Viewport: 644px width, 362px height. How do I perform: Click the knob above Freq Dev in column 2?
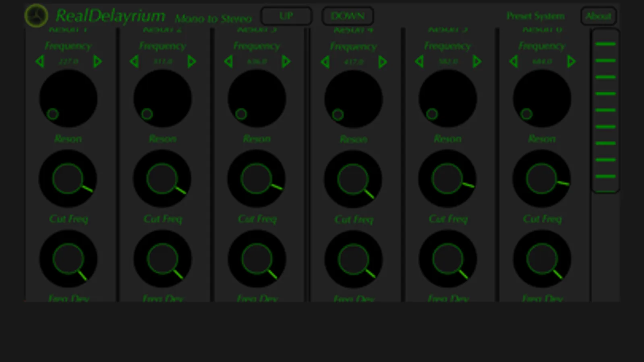[x=163, y=259]
